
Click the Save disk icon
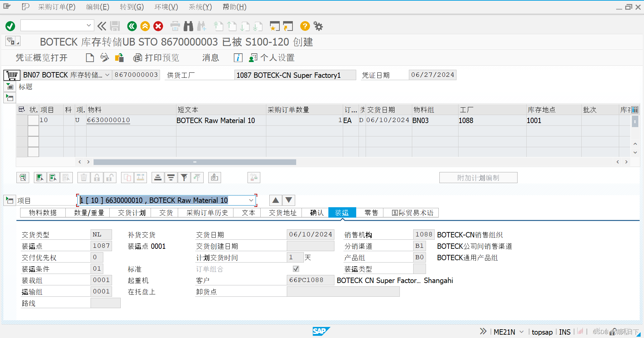tap(115, 26)
